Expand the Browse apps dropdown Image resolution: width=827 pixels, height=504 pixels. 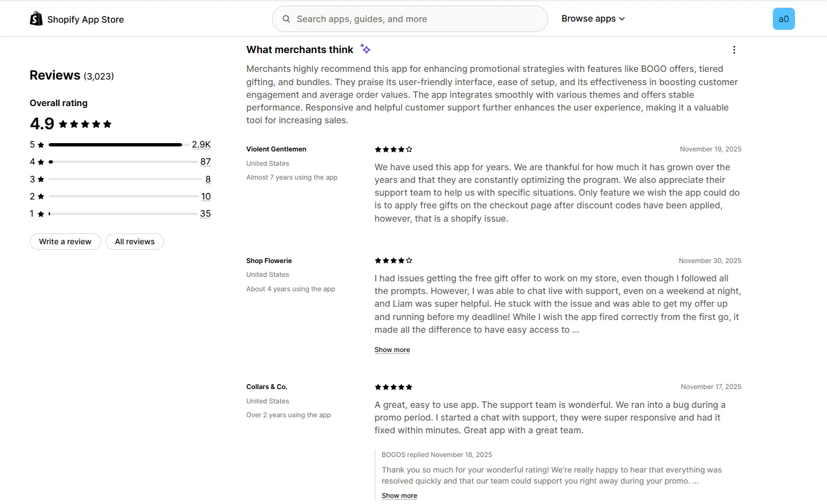click(593, 19)
